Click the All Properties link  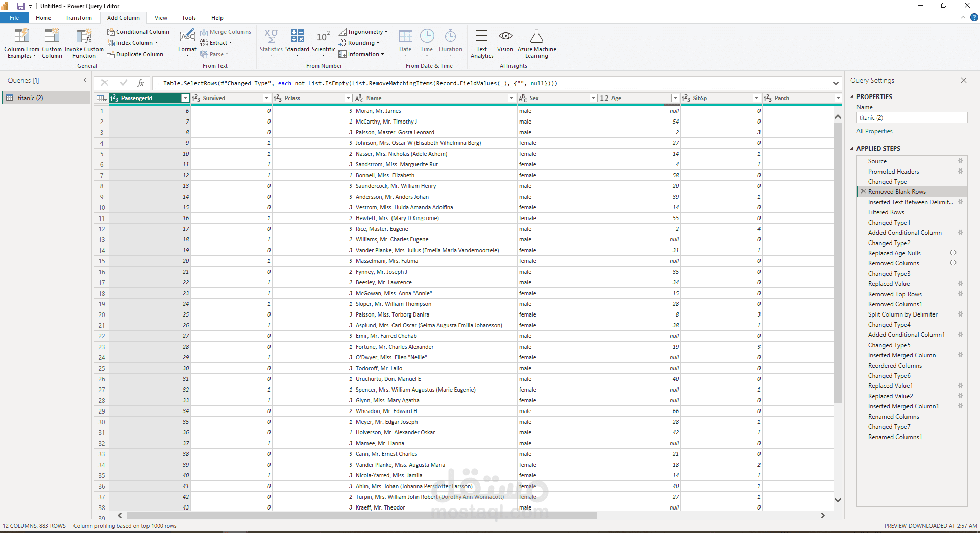874,131
